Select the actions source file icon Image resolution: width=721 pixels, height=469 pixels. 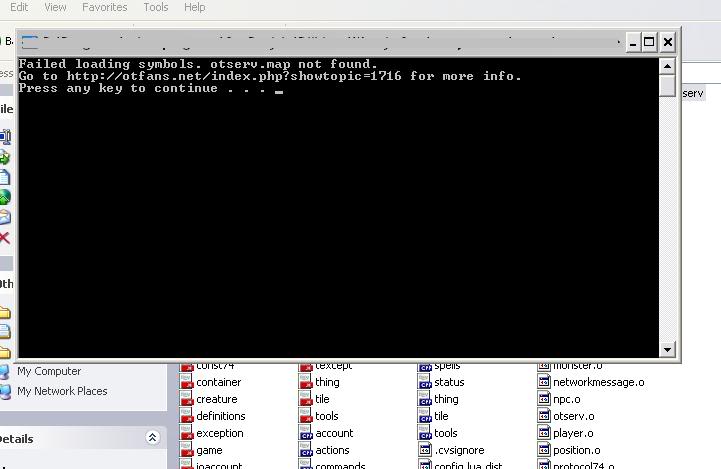pos(305,450)
